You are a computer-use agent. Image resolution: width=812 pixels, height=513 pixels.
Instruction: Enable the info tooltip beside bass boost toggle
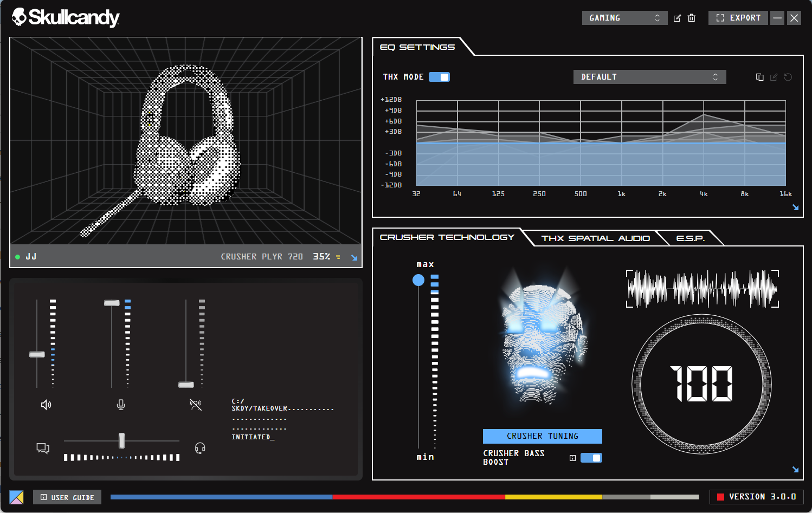(572, 458)
